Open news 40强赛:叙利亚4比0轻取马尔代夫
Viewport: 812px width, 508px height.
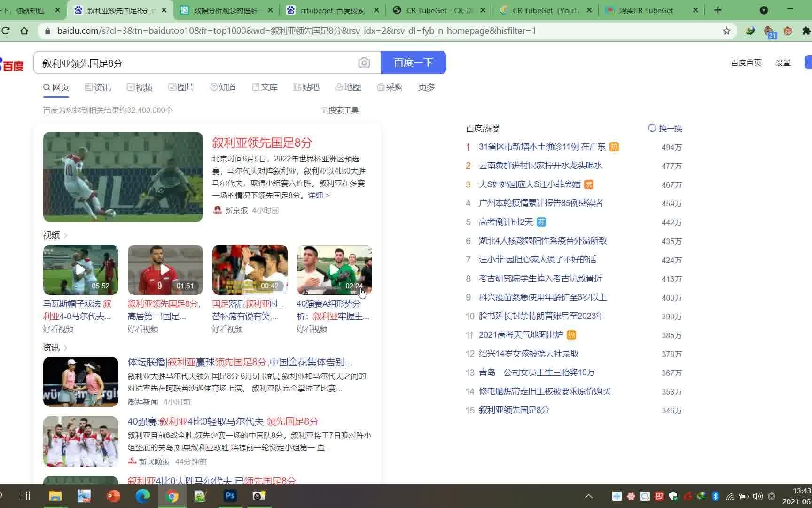coord(223,421)
